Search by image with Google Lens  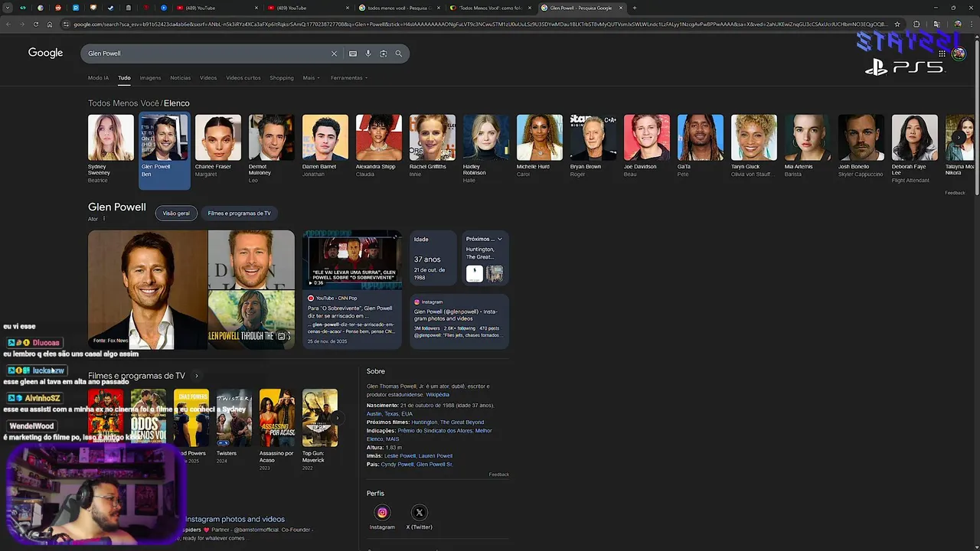coord(384,54)
